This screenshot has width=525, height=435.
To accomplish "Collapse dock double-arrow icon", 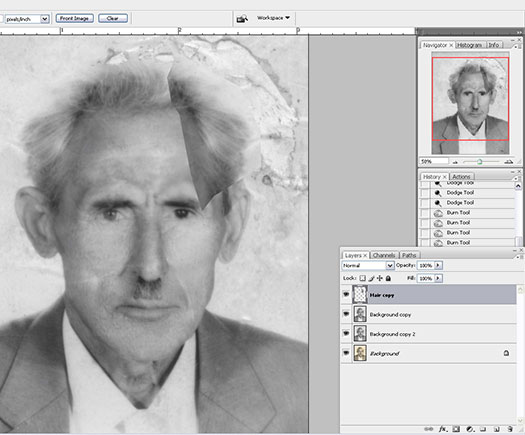I will (x=519, y=32).
